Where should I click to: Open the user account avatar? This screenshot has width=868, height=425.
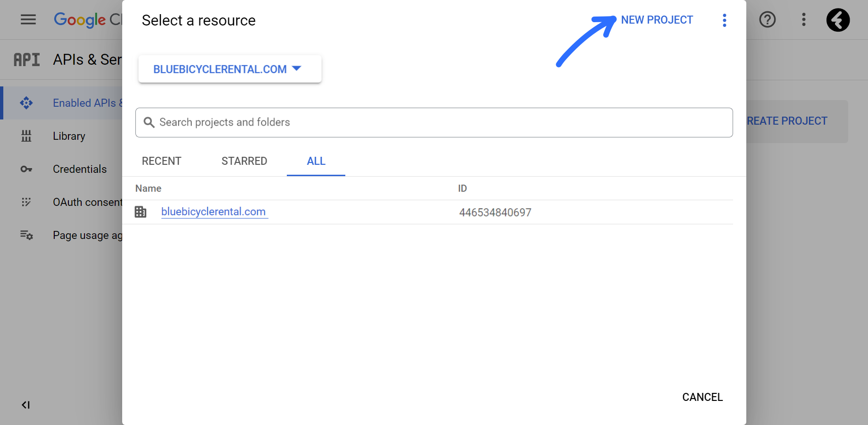pyautogui.click(x=838, y=20)
